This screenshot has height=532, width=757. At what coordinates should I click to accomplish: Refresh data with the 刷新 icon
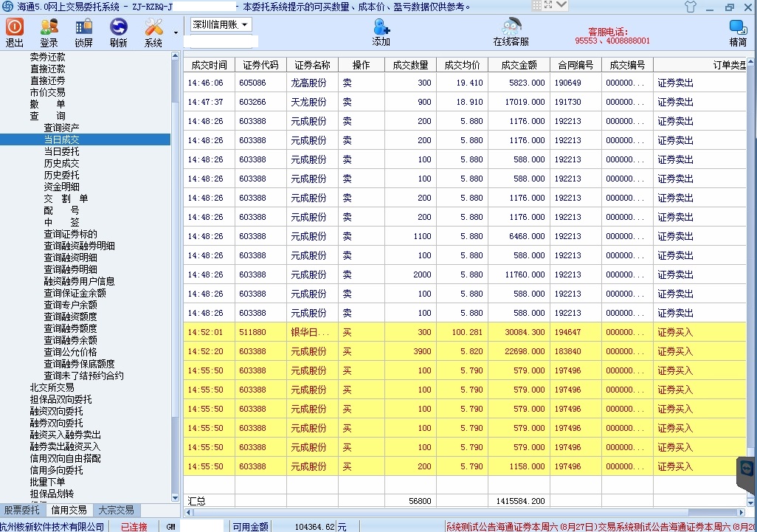coord(118,31)
